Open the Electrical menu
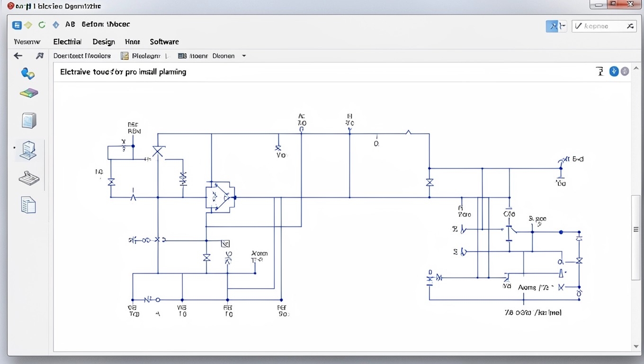The height and width of the screenshot is (364, 644). [x=67, y=42]
